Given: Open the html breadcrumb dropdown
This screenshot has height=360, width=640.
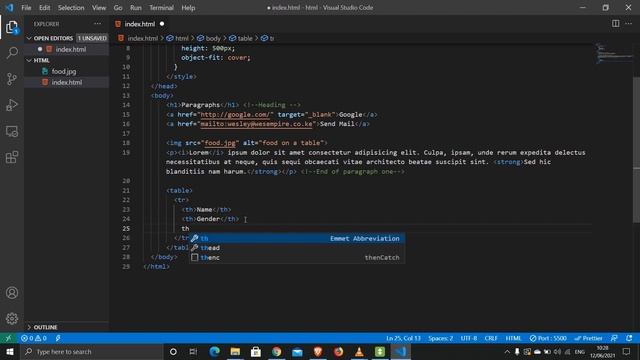Looking at the screenshot, I should click(x=178, y=38).
